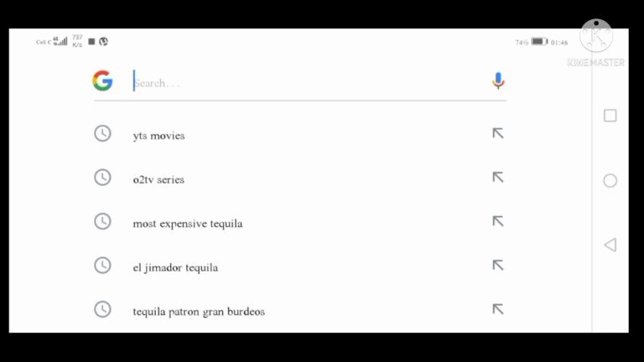
Task: Insert 'yts movies' into search box arrow
Action: (497, 133)
